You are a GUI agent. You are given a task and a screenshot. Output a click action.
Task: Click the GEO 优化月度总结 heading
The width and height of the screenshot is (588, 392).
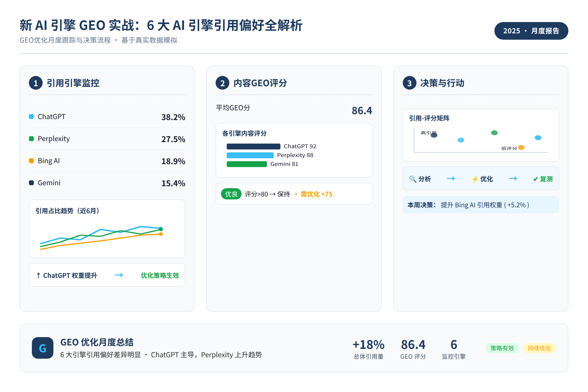coord(97,342)
